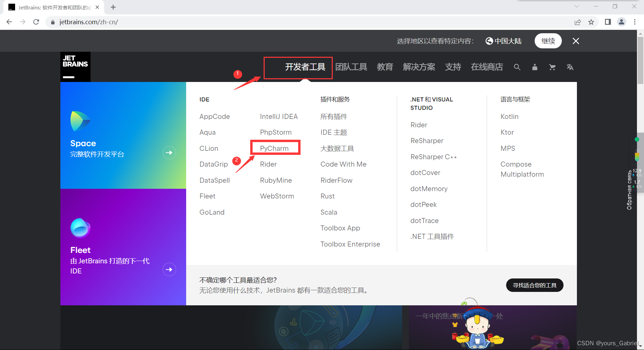Open the IntelliJ IDEA link
Viewport: 644px width, 350px height.
click(x=279, y=117)
